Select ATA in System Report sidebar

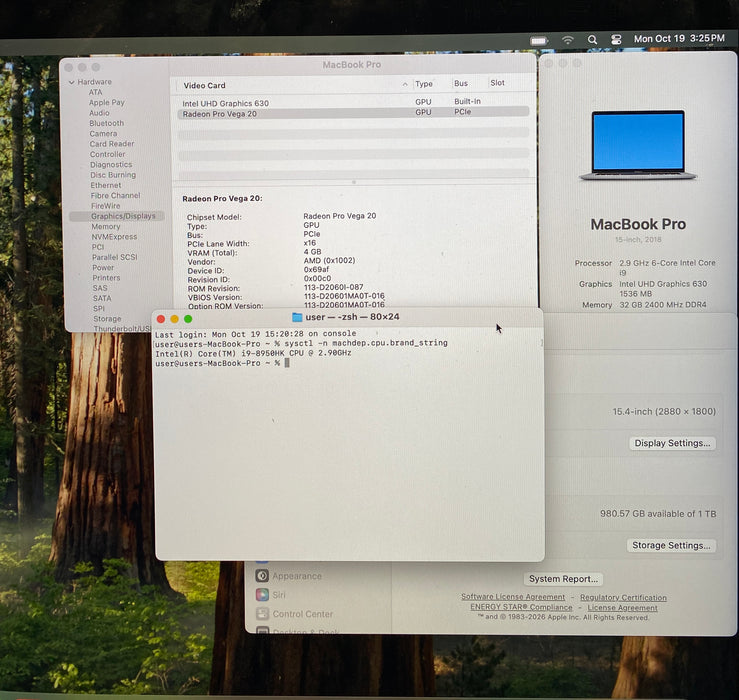pos(95,92)
